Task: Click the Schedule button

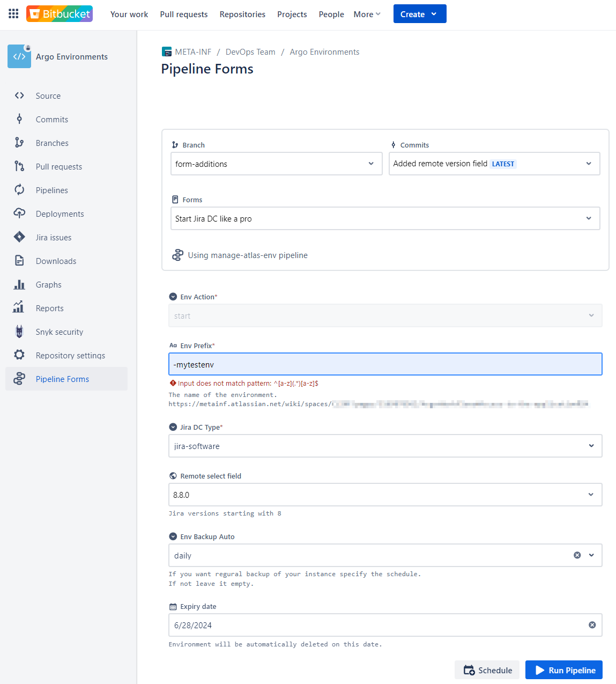Action: (487, 670)
